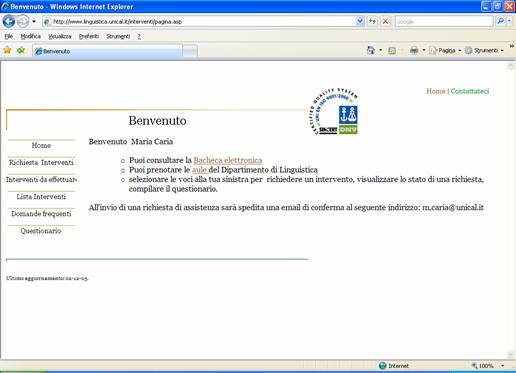Select the Benvenuto browser tab

click(107, 51)
